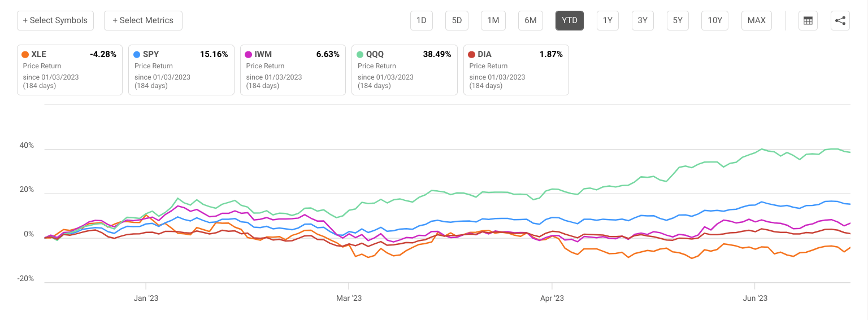Click the 1.87% DIA return value
Screen dimensions: 868x320
point(551,55)
